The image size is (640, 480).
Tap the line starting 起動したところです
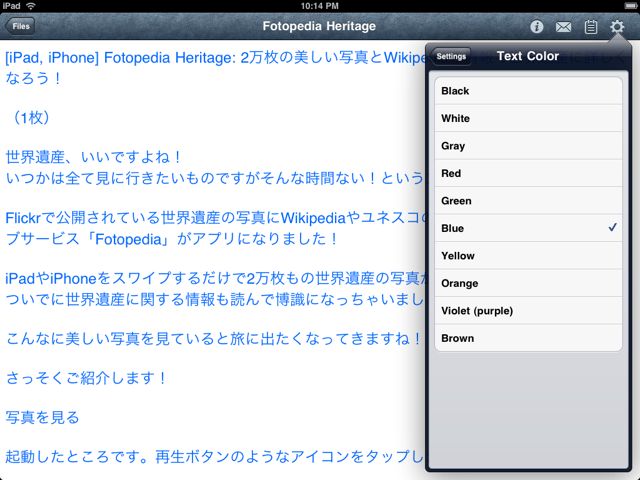point(215,456)
